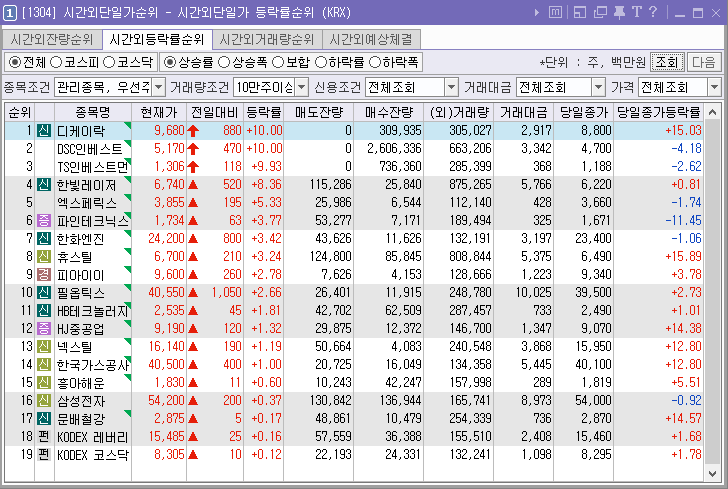Open help question mark icon
Screen dimensions: 728x489
[x=653, y=12]
